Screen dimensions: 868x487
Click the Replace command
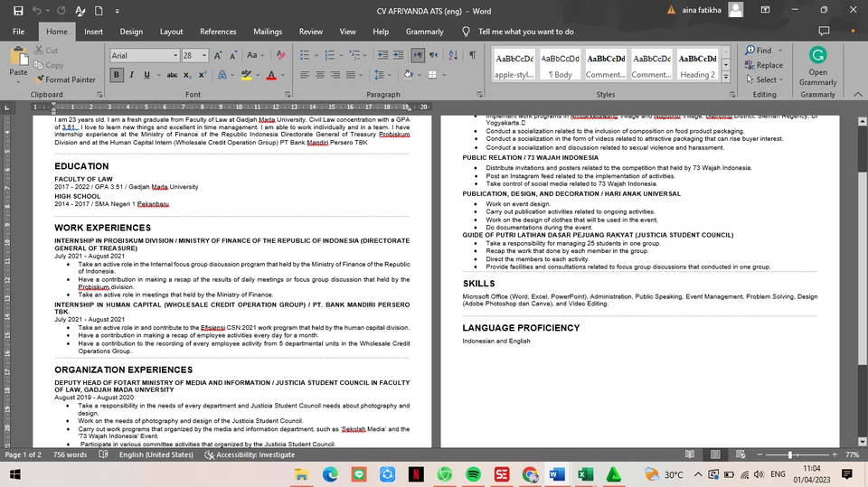764,65
